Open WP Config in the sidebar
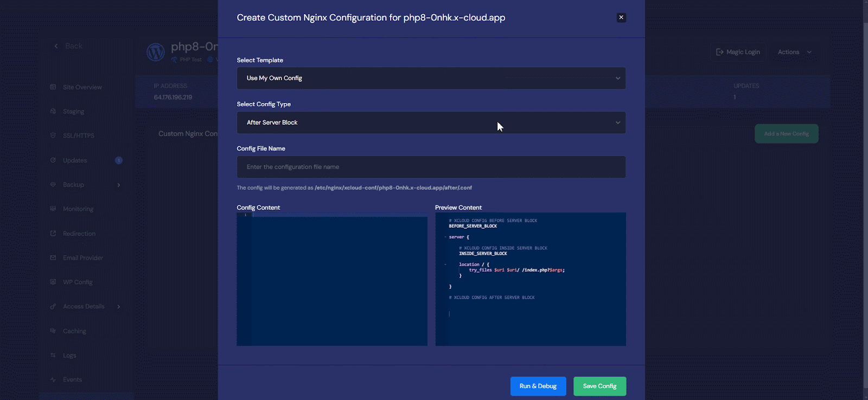This screenshot has width=868, height=400. [x=78, y=282]
